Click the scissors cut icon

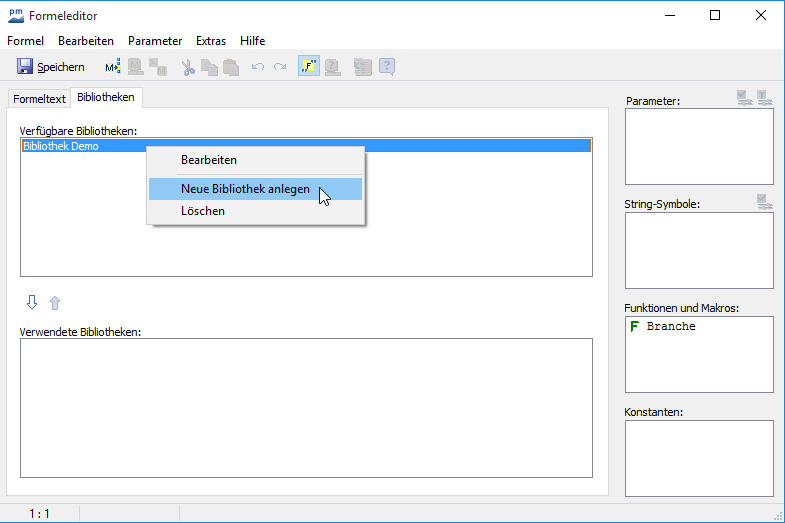pyautogui.click(x=188, y=67)
